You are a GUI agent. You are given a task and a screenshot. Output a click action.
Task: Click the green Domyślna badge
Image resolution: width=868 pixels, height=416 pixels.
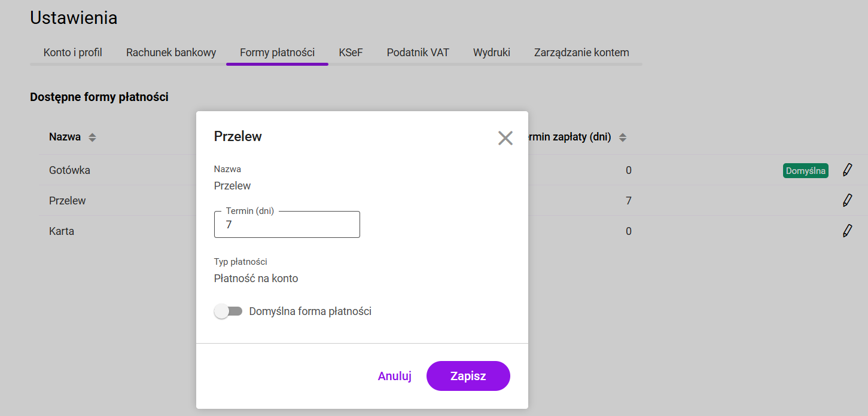click(x=805, y=171)
